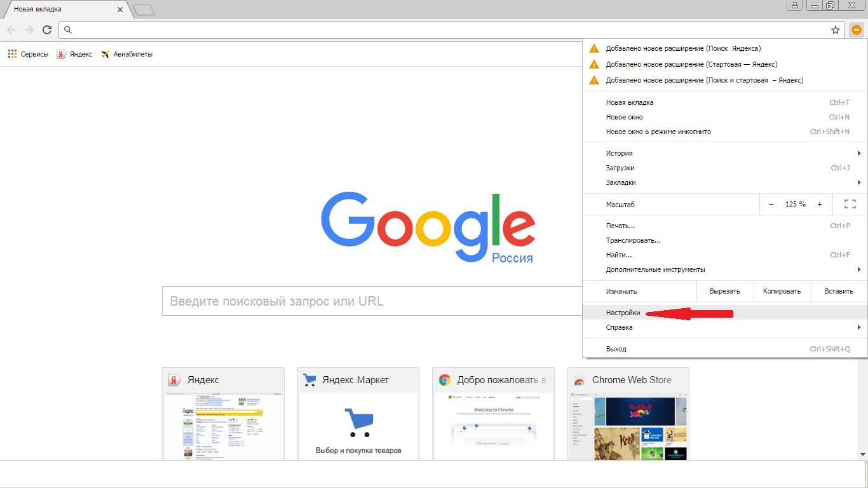Click the Копировать button
The width and height of the screenshot is (868, 488).
(x=782, y=292)
